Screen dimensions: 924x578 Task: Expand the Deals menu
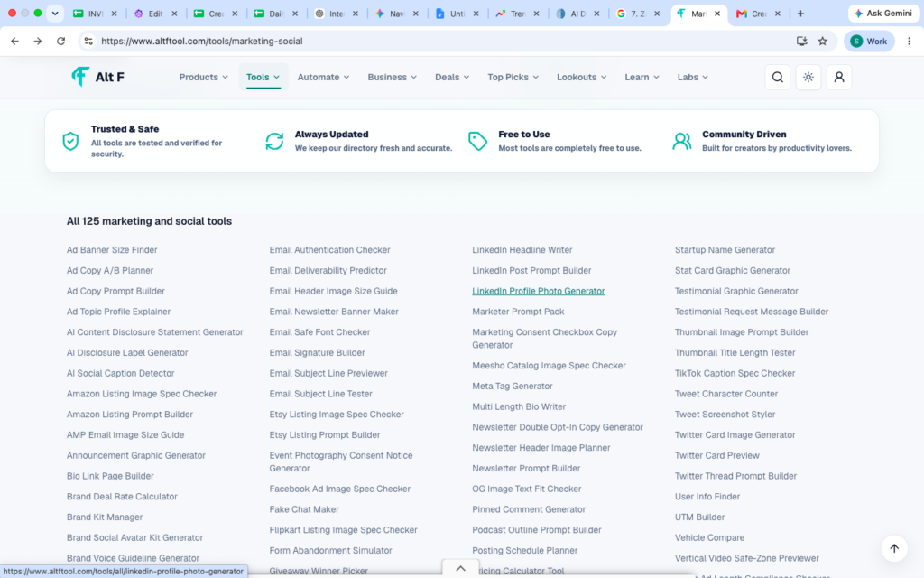coord(452,78)
